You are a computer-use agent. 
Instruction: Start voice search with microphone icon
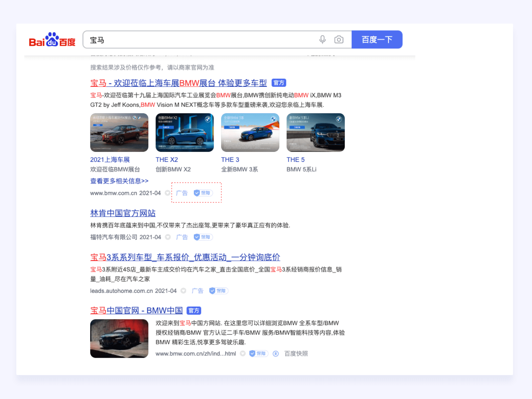click(322, 40)
